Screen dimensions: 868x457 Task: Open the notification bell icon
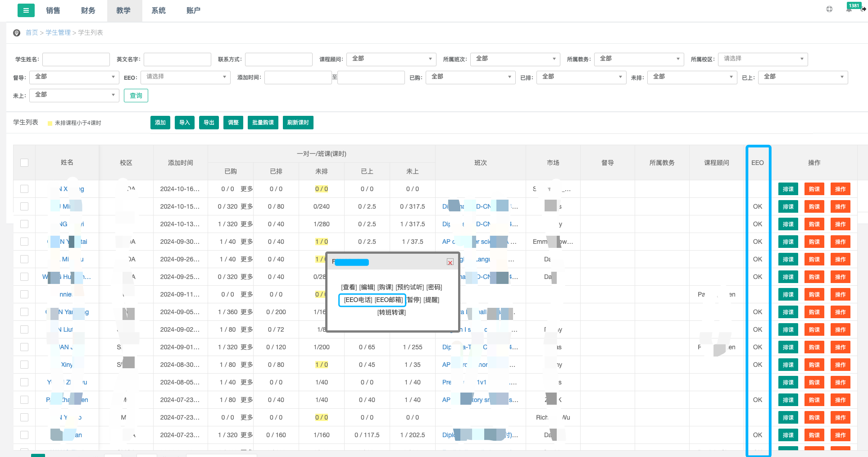click(x=849, y=9)
